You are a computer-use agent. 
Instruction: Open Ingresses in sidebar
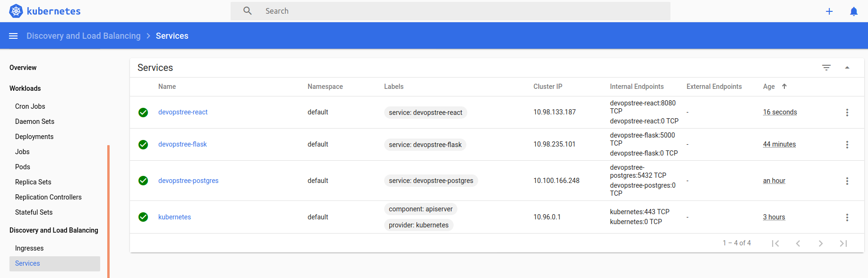tap(29, 248)
